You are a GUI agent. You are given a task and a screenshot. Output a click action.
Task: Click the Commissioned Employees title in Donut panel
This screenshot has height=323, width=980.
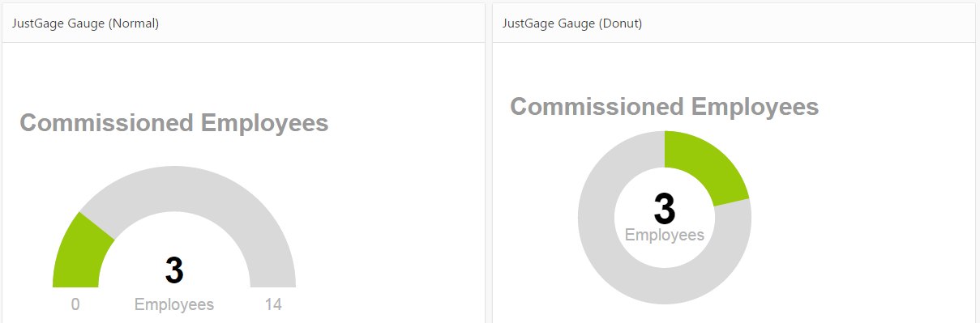tap(665, 106)
